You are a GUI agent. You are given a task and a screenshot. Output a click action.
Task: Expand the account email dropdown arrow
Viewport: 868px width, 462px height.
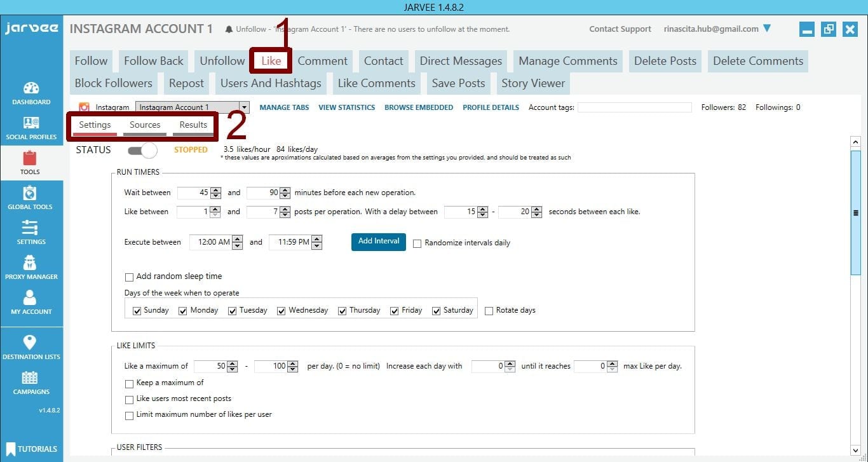pos(766,28)
